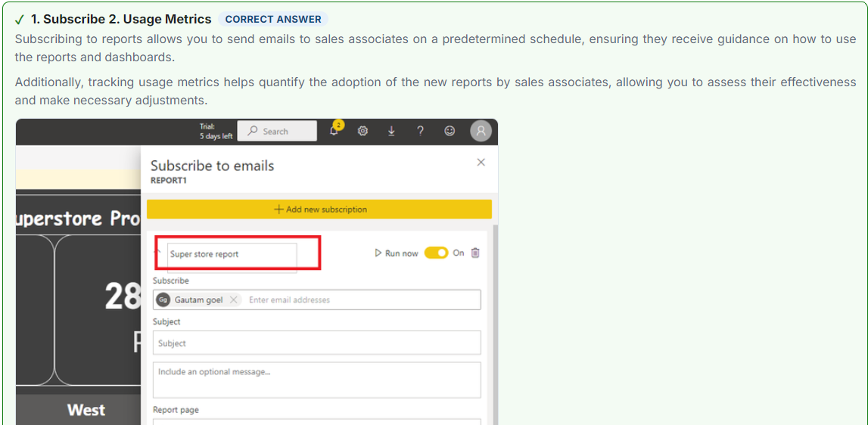Click Add new subscription button
The height and width of the screenshot is (425, 868).
[x=319, y=209]
